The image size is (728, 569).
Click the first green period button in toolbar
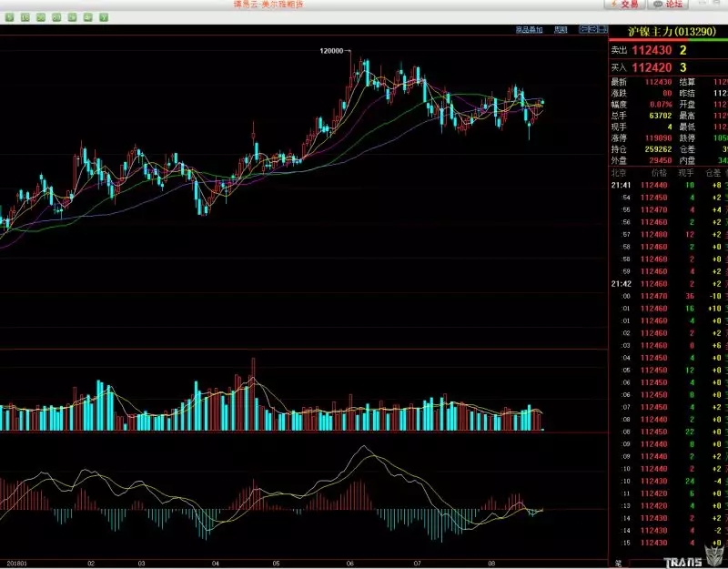click(x=9, y=17)
